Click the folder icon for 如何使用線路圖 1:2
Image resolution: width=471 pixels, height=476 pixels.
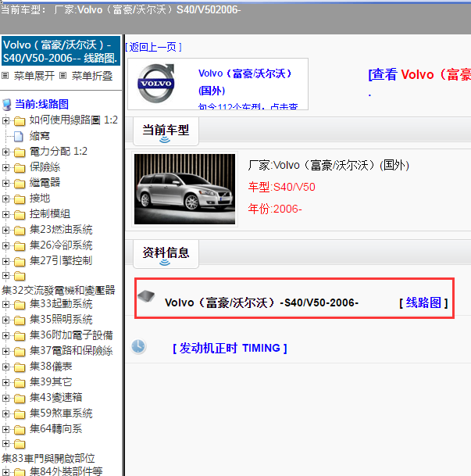point(20,121)
